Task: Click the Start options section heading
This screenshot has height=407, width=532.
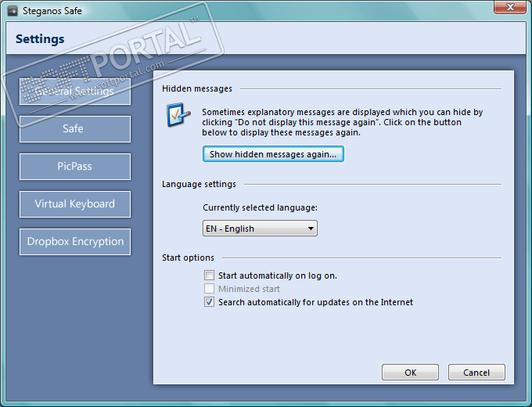Action: tap(188, 258)
